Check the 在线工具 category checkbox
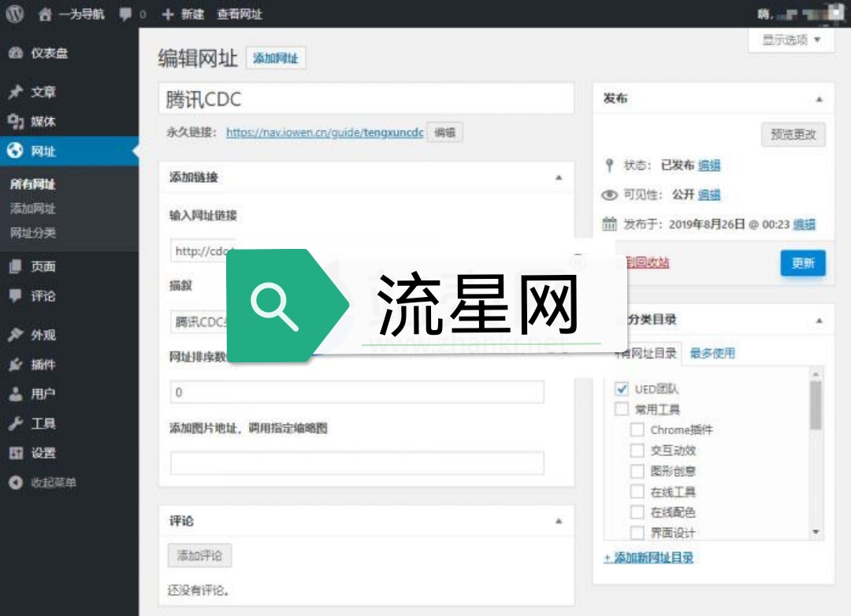The image size is (851, 616). point(637,492)
